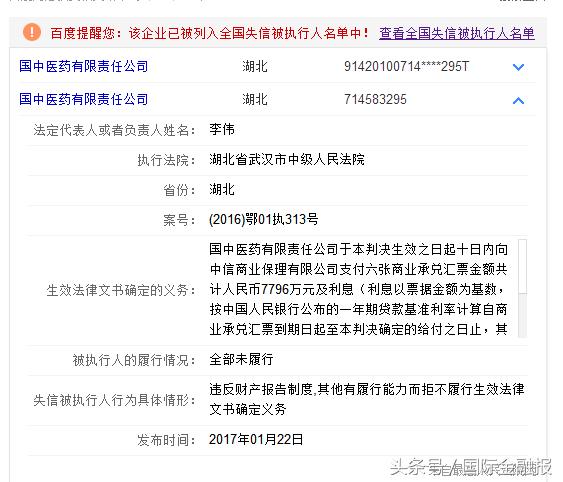Click the orange exclamation warning icon
Image resolution: width=563 pixels, height=482 pixels.
click(32, 32)
